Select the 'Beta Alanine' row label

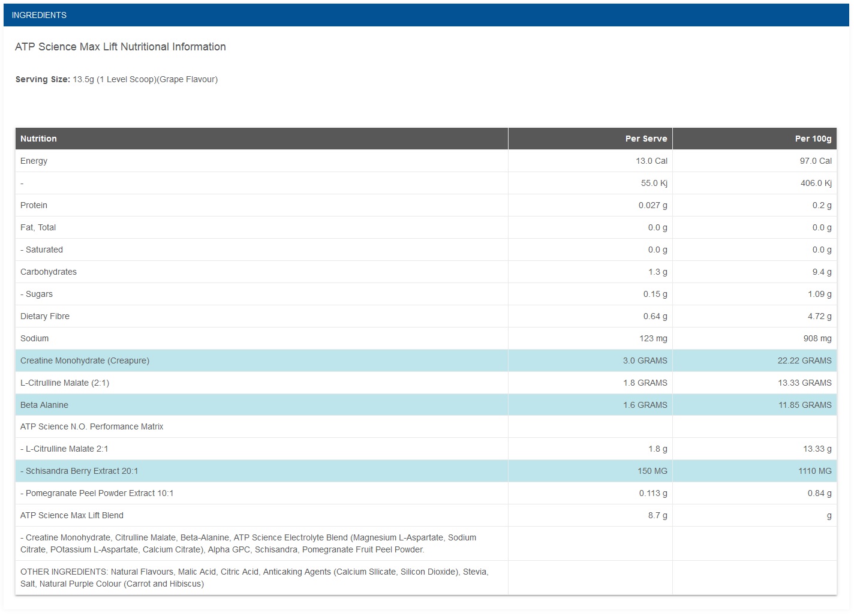pyautogui.click(x=44, y=405)
